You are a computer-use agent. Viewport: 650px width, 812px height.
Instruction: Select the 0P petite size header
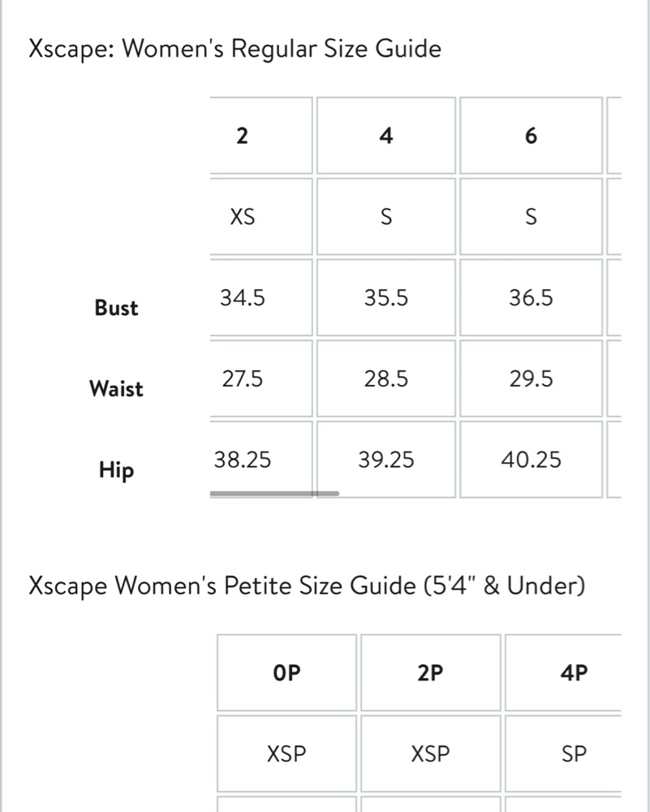(286, 672)
